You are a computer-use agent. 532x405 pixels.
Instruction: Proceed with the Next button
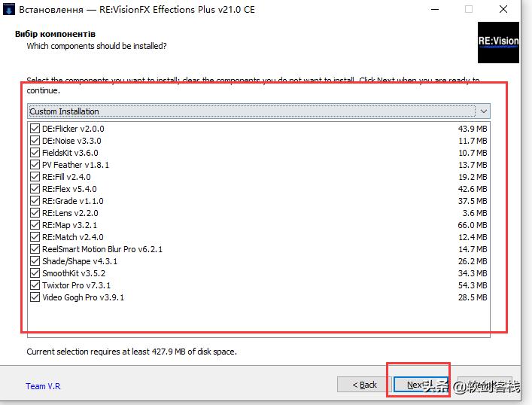tap(421, 385)
